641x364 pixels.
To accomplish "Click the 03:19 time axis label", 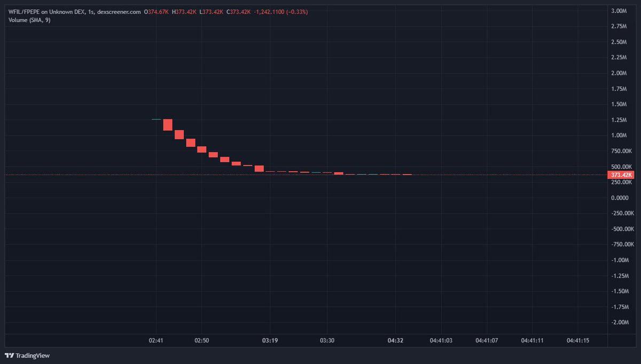I will point(270,340).
